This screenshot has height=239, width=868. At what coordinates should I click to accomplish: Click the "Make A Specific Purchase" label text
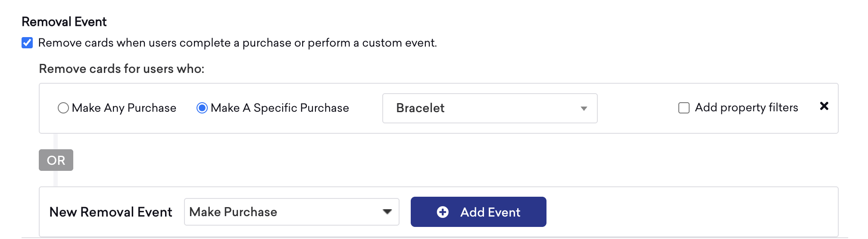(280, 108)
